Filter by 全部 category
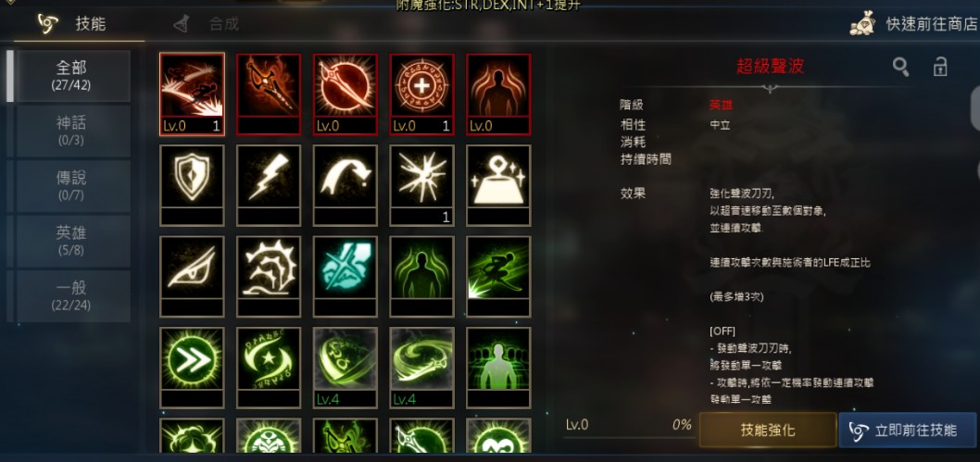Screen dimensions: 980x462 coord(71,76)
